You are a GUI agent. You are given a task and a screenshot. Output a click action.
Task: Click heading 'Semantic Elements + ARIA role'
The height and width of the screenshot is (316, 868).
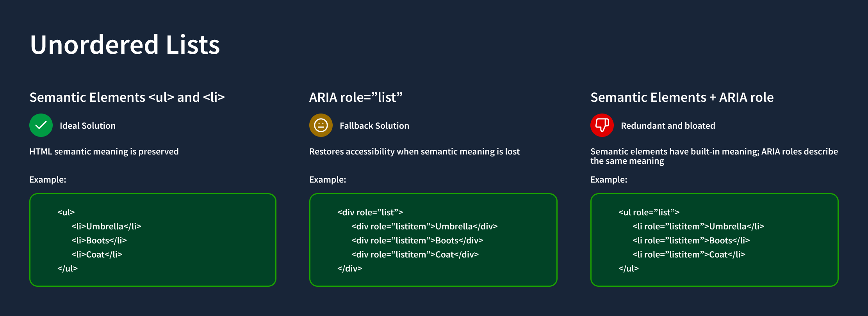coord(682,97)
